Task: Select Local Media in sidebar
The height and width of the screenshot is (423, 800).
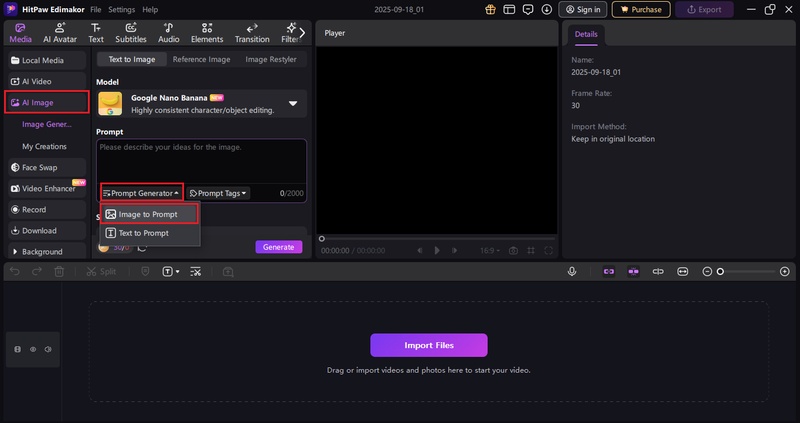Action: (47, 60)
